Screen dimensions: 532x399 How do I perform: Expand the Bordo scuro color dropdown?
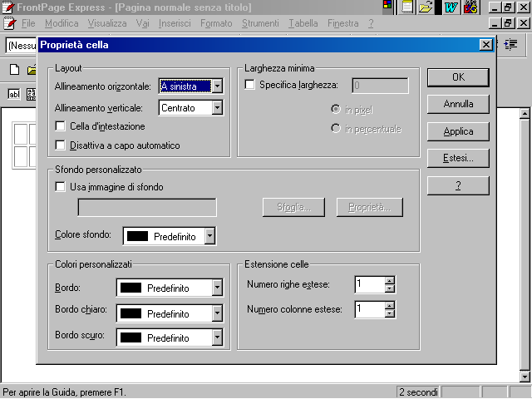click(217, 337)
